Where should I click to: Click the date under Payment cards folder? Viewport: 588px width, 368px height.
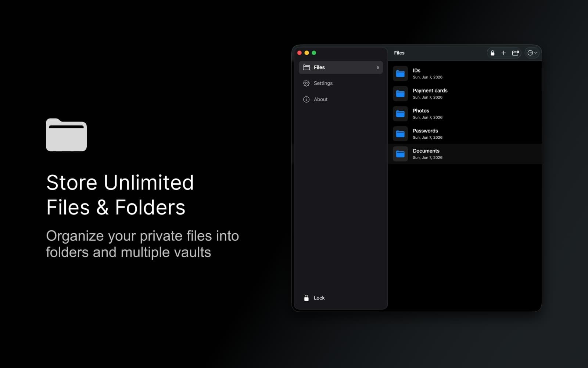[427, 98]
